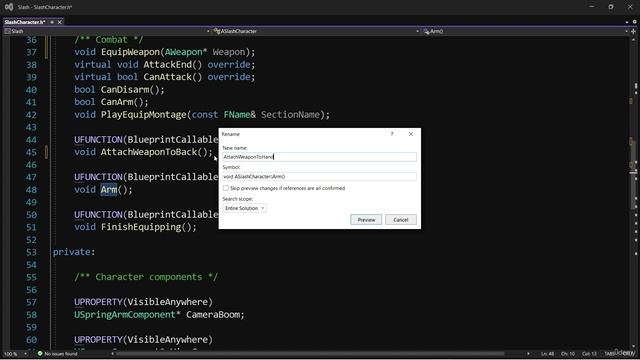The width and height of the screenshot is (640, 360).
Task: Click 'USpringArmComponent' on line 58
Action: 125,315
